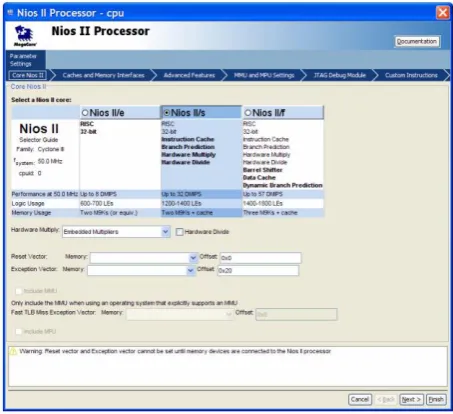Click the Reset Vector Offset field
Image resolution: width=453 pixels, height=414 pixels.
[261, 258]
